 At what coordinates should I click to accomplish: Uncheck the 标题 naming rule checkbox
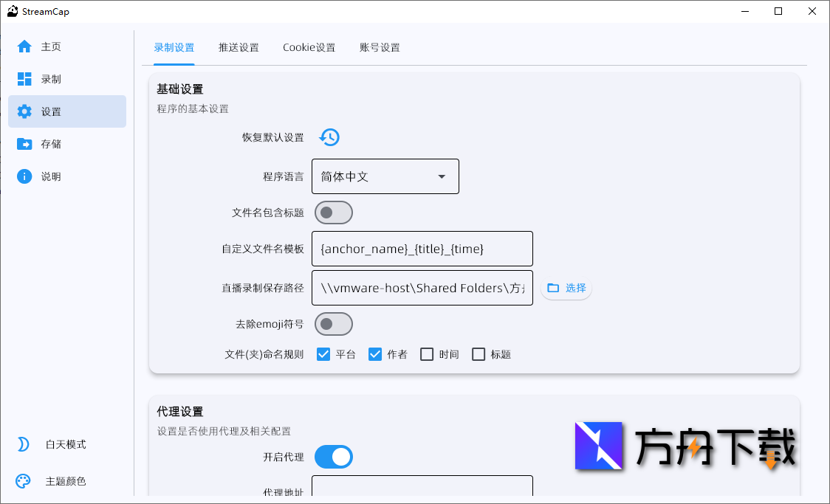point(479,354)
